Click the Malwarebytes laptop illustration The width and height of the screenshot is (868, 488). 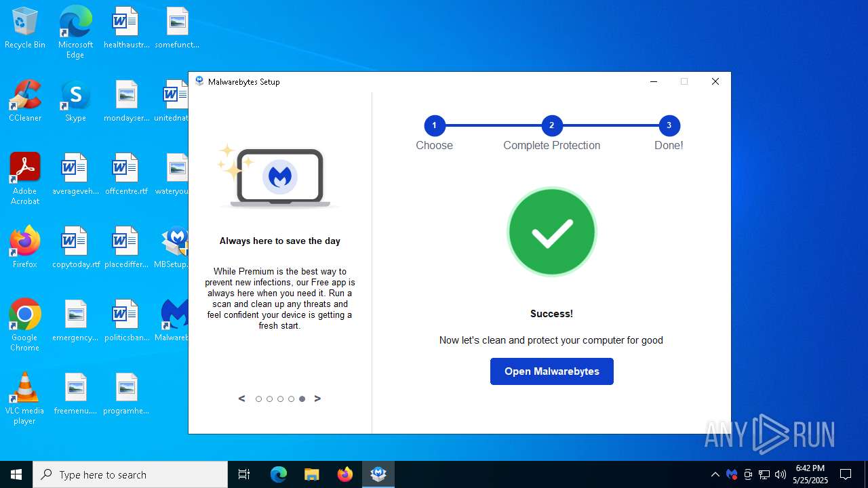pyautogui.click(x=279, y=176)
